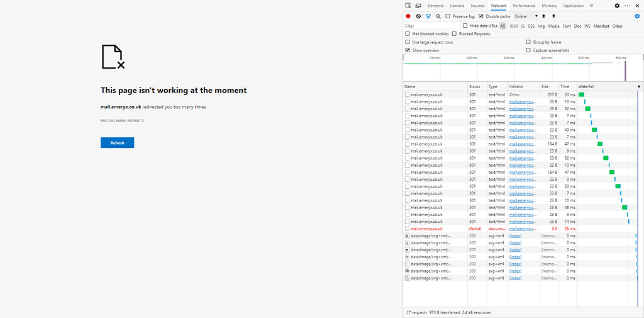Filter requests by Font
Viewport: 644px width, 318px height.
(567, 26)
